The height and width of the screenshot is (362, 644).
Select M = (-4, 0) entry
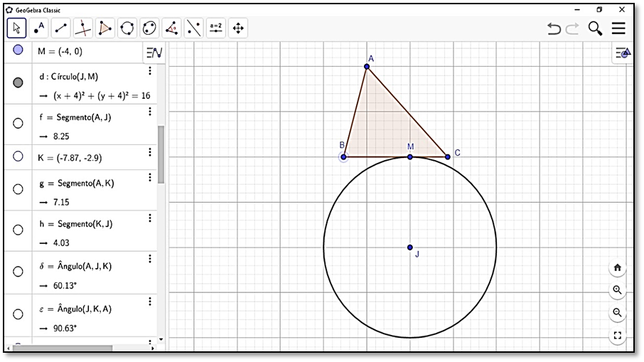(x=60, y=51)
